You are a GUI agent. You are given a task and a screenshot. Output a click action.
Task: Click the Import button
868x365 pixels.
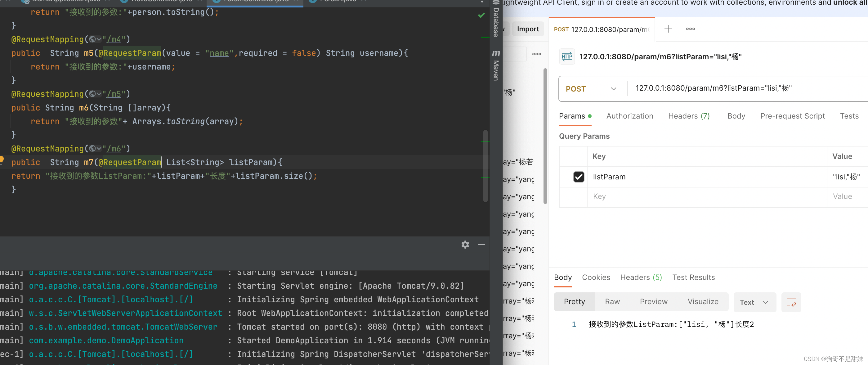(x=528, y=29)
